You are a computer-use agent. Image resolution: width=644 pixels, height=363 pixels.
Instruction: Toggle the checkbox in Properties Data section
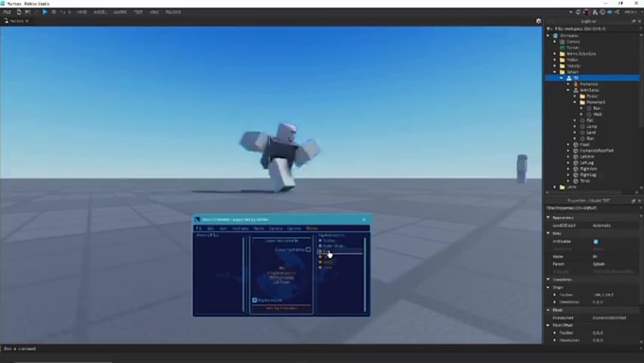596,242
